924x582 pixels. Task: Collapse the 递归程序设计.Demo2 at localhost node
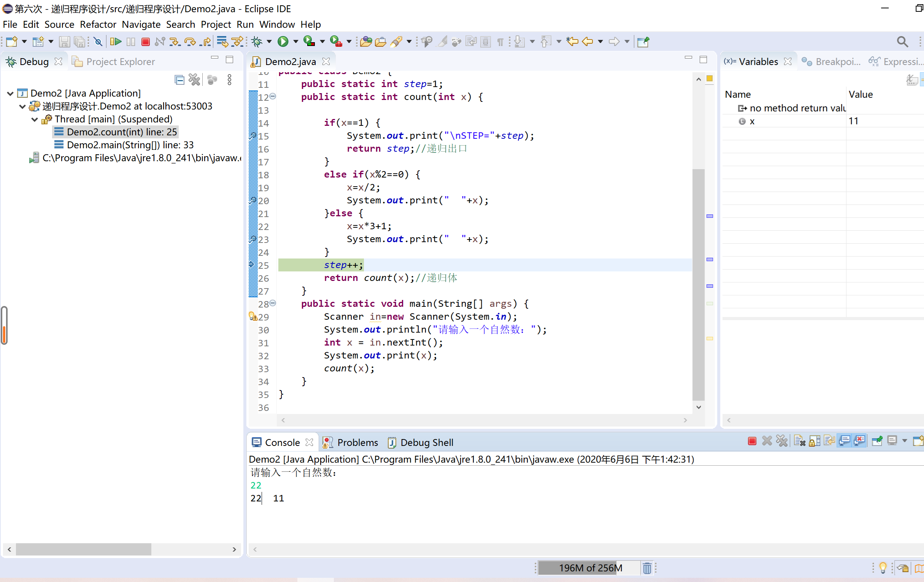pos(22,106)
